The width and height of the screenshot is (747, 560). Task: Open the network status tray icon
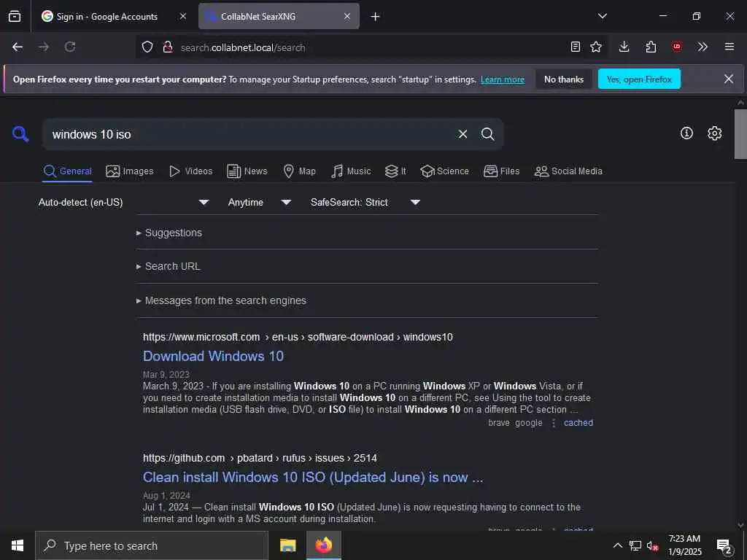[x=635, y=545]
